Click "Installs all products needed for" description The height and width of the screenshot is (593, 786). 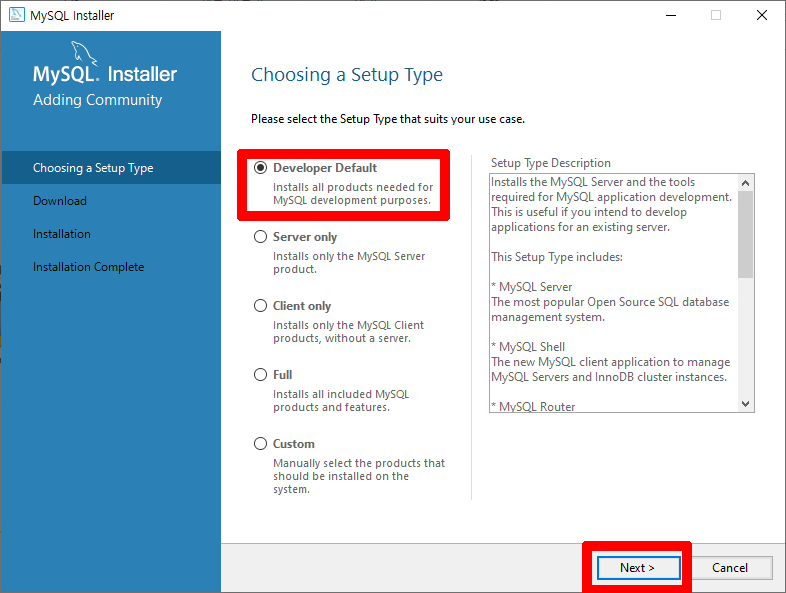(353, 193)
